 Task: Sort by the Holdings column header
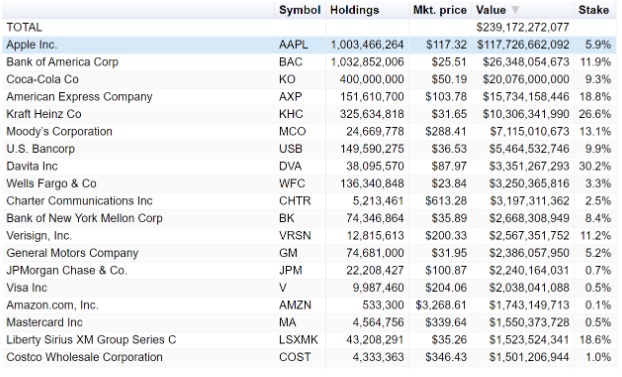click(x=354, y=10)
